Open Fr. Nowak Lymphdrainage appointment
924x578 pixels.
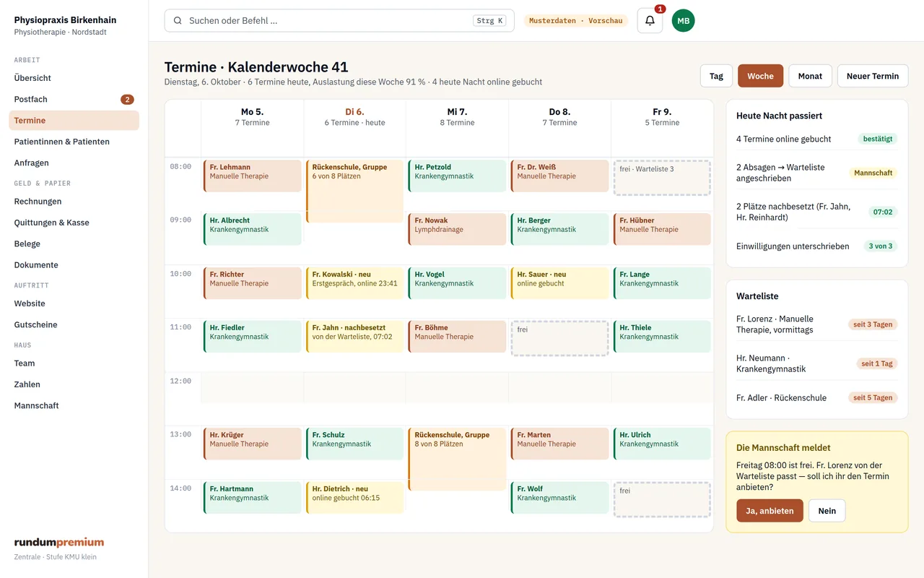pos(457,230)
